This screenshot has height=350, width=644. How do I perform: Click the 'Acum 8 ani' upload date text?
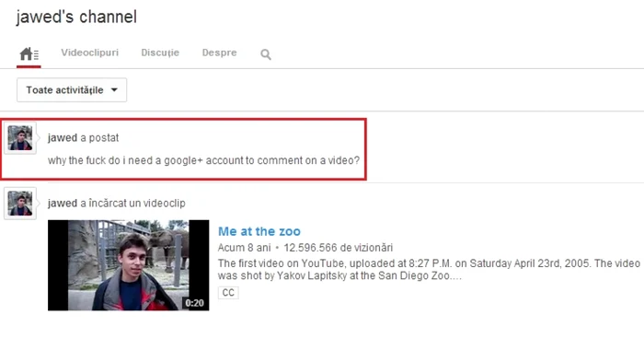click(x=244, y=248)
